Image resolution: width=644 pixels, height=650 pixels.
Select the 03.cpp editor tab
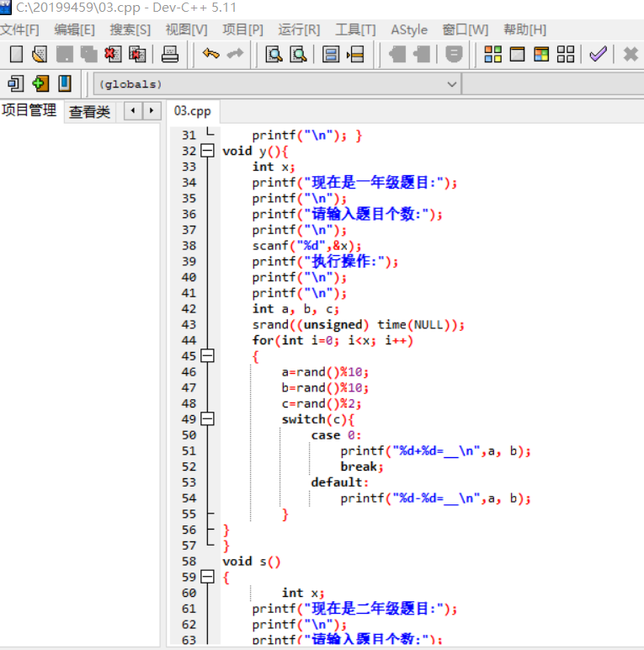coord(193,111)
